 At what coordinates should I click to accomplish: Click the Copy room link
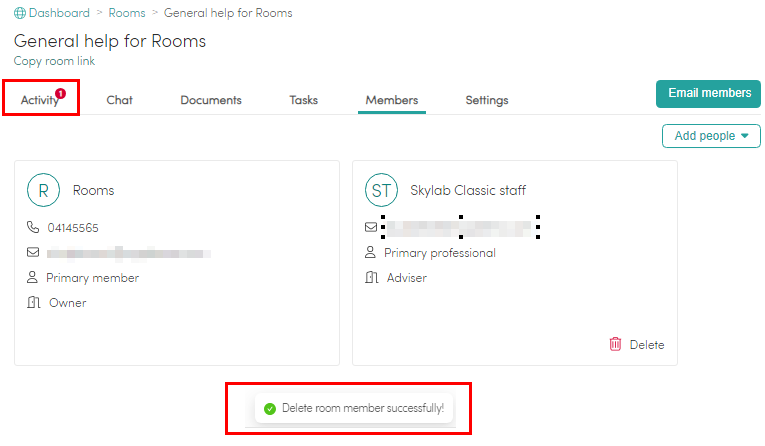click(54, 61)
